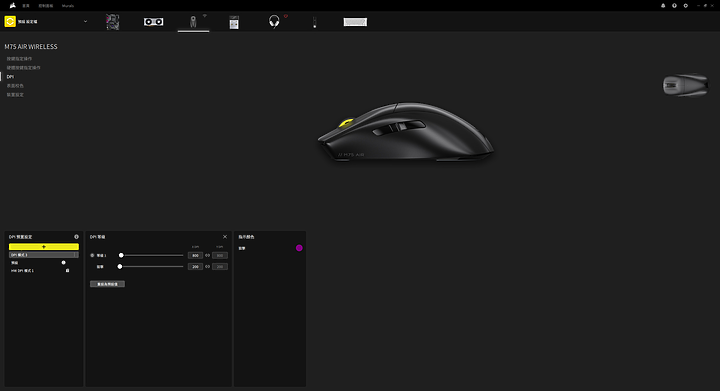Viewport: 720px width, 391px height.
Task: Select the graphics card device icon
Action: pyautogui.click(x=153, y=22)
